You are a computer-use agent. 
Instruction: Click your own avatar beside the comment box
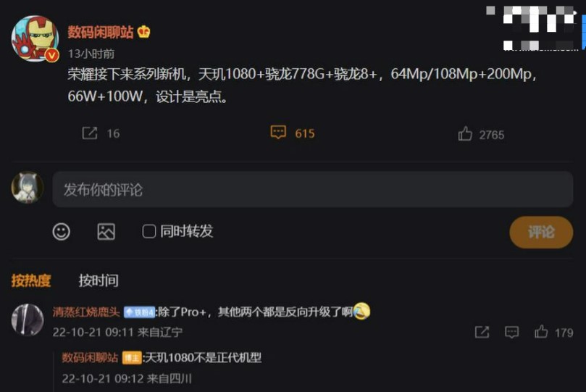[28, 188]
